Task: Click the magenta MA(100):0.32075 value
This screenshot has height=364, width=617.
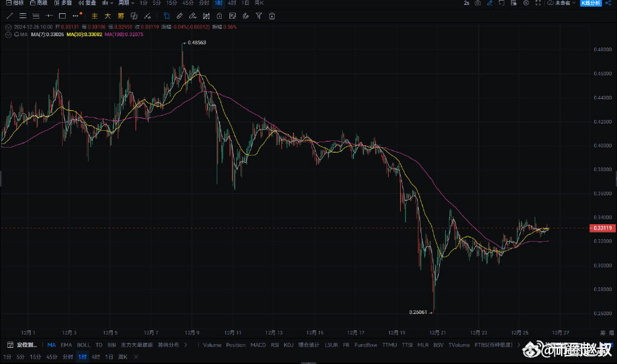Action: (x=124, y=34)
